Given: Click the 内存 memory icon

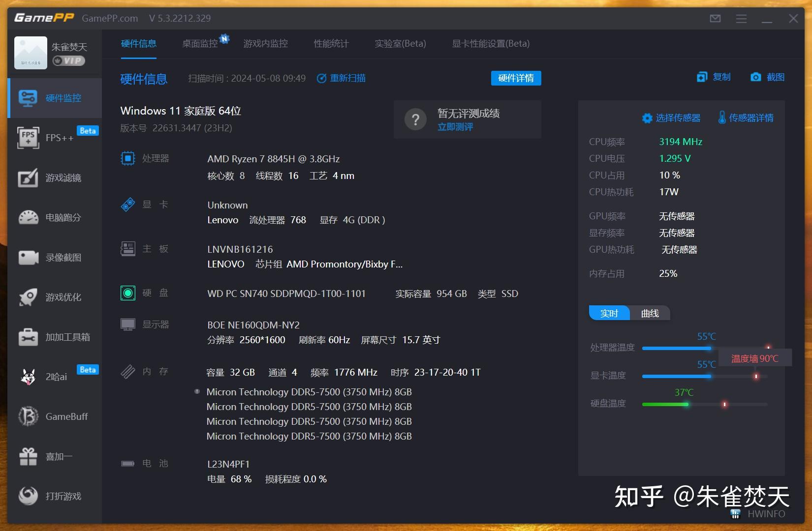Looking at the screenshot, I should point(127,371).
